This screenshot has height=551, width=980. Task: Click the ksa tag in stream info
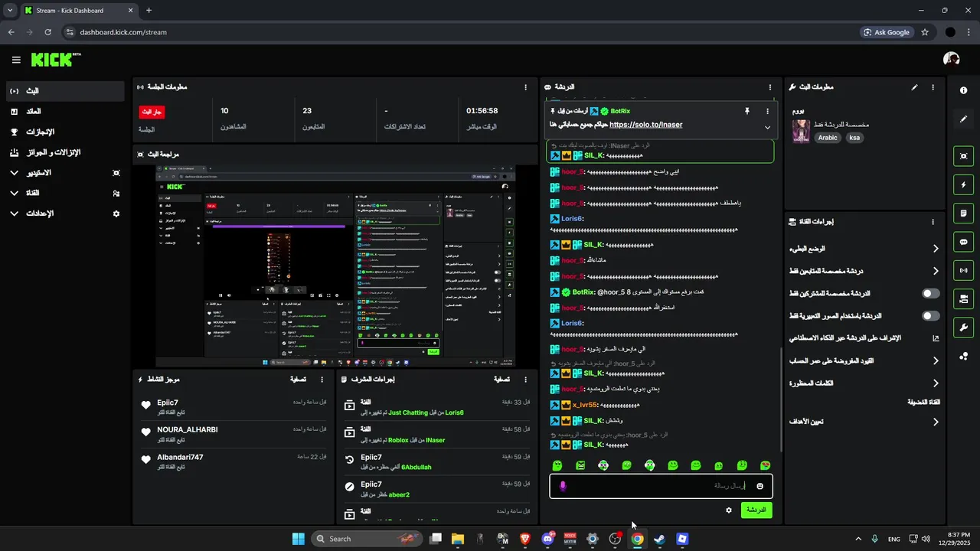(854, 139)
